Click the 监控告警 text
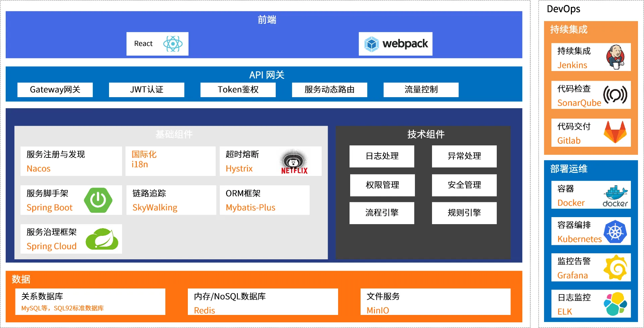This screenshot has width=644, height=328. pyautogui.click(x=574, y=261)
